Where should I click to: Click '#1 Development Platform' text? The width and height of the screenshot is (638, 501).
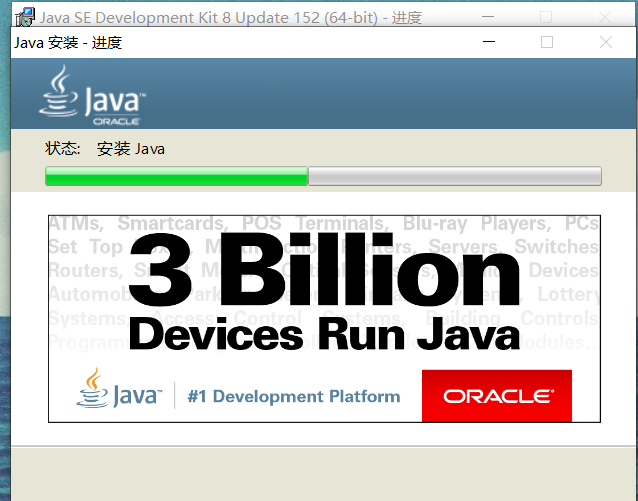(x=294, y=396)
